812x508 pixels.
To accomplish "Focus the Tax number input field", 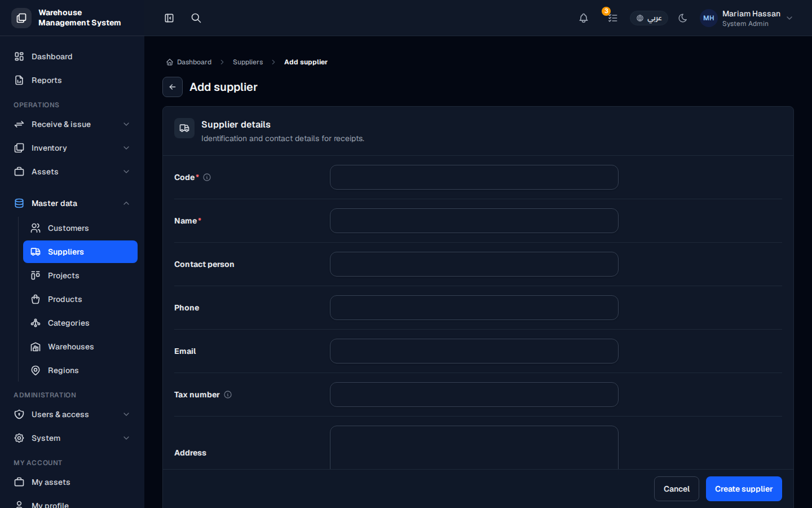I will pyautogui.click(x=474, y=395).
